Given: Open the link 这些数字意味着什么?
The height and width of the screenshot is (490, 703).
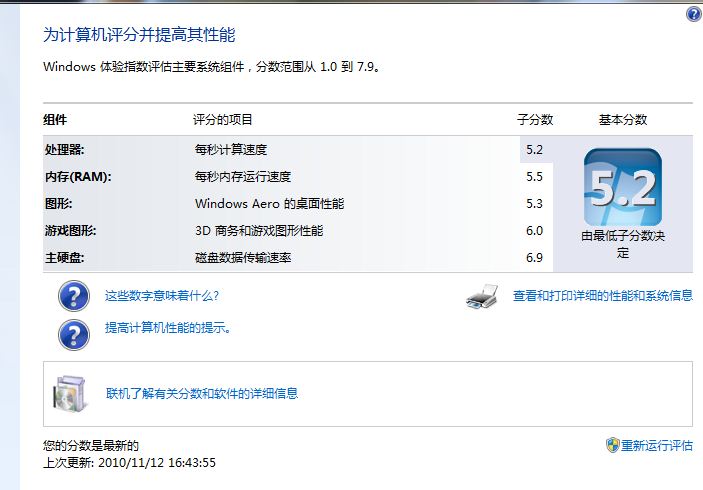Looking at the screenshot, I should (x=162, y=296).
